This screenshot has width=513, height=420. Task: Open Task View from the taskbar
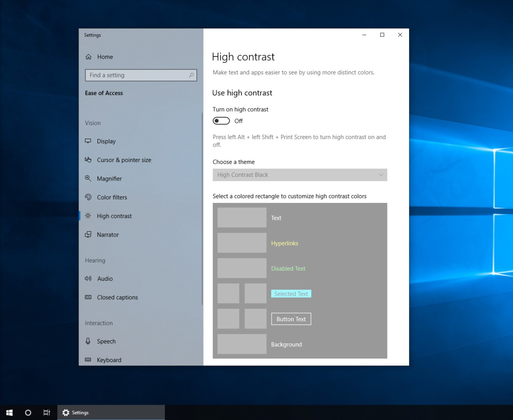[x=47, y=413]
